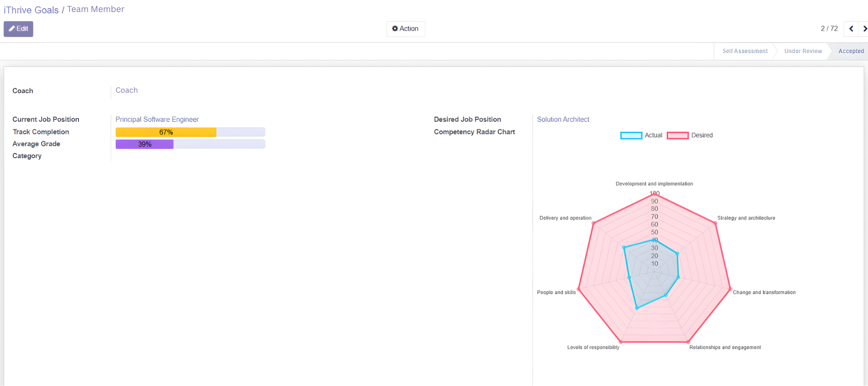Click Desired point at People and skills

click(579, 289)
